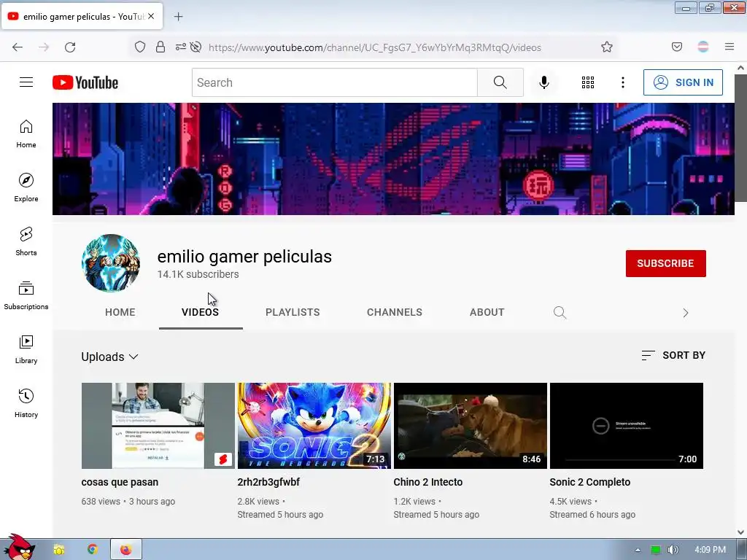Click the SUBSCRIBE button
This screenshot has width=747, height=560.
point(665,263)
